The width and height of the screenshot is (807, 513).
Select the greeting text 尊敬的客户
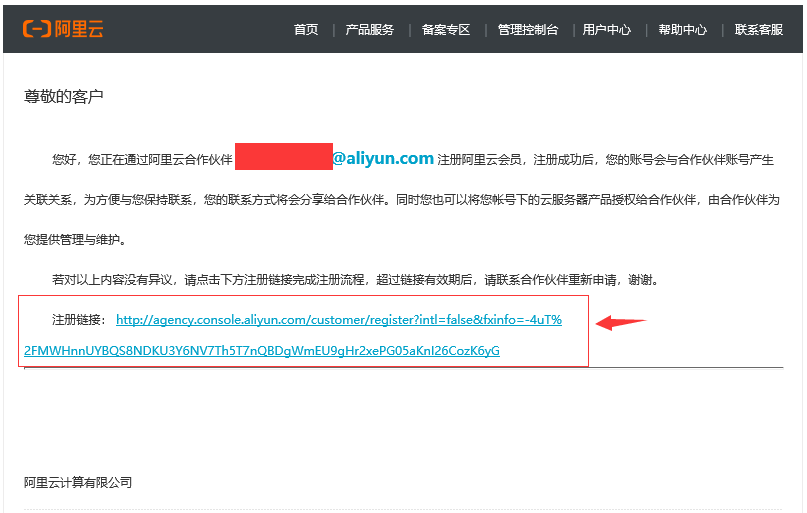pyautogui.click(x=64, y=96)
